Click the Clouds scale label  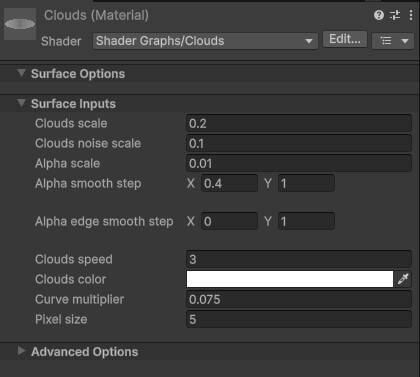pos(71,123)
